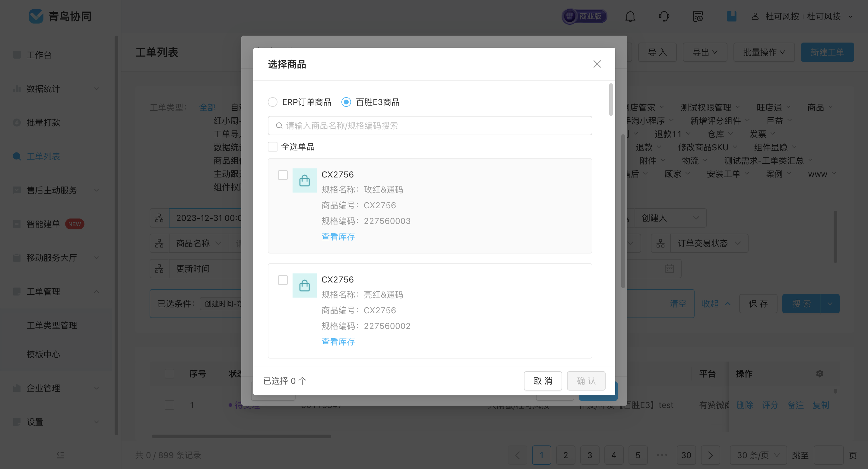
Task: Click 取消 in the dialog
Action: [x=543, y=381]
